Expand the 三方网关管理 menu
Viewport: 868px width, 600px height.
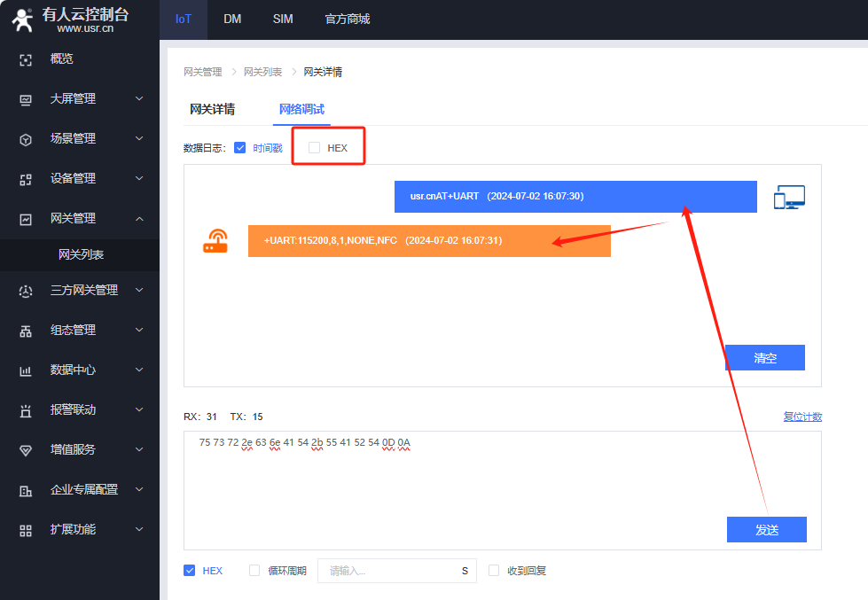(x=139, y=290)
